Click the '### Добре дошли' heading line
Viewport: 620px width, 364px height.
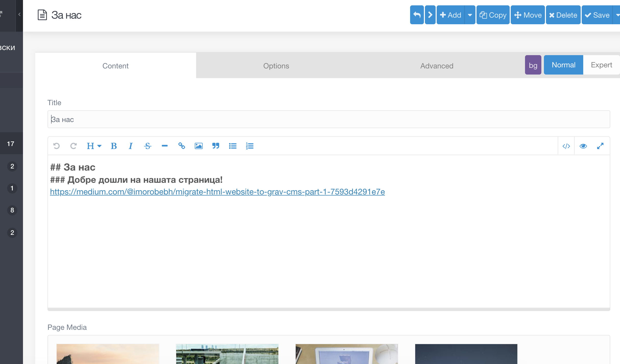(x=136, y=180)
